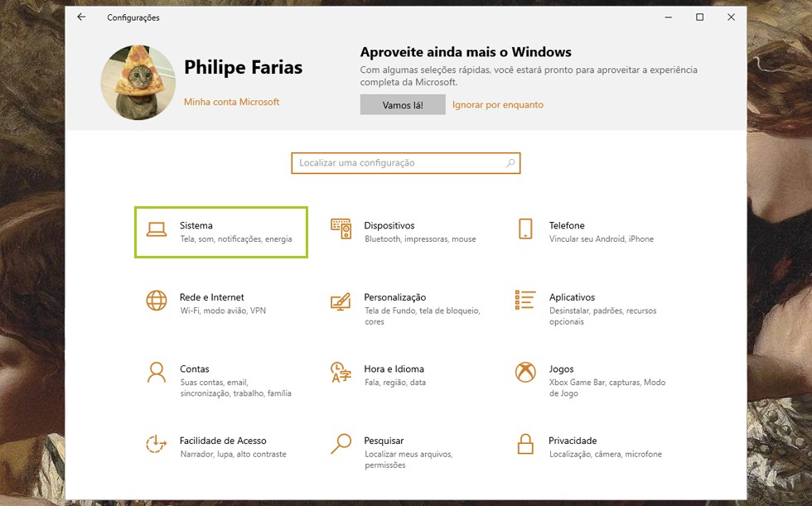Focus the Localizar uma configuração search field

[398, 163]
